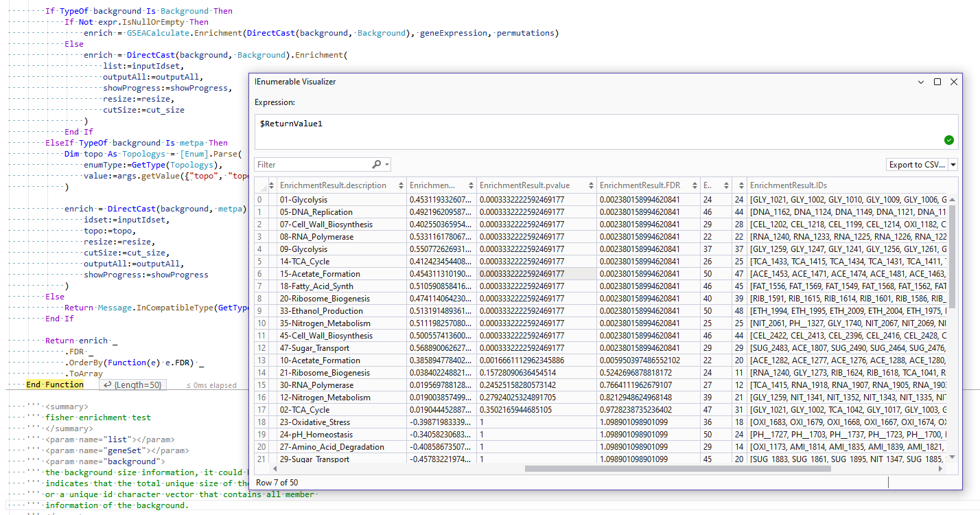The image size is (980, 515).
Task: Open the Export to CSV dropdown arrow
Action: pyautogui.click(x=953, y=165)
